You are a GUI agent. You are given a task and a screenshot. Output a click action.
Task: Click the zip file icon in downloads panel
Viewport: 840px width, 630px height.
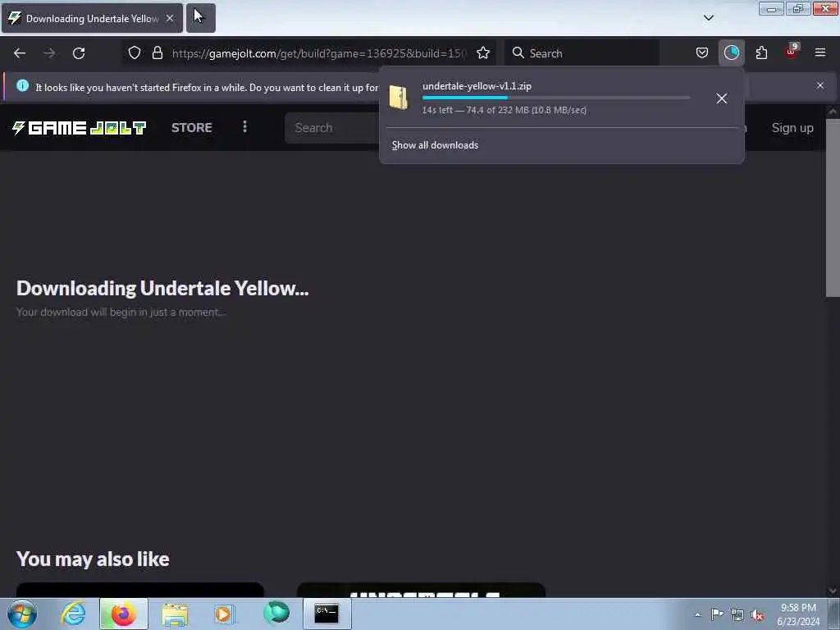click(x=399, y=98)
